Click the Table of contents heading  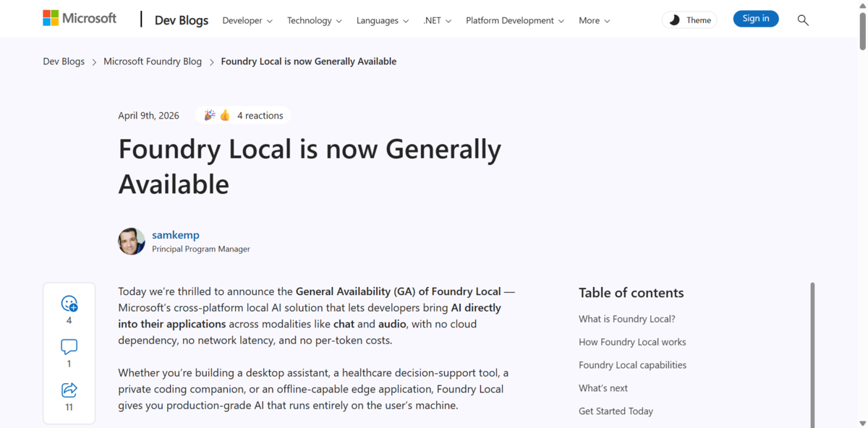(x=631, y=293)
